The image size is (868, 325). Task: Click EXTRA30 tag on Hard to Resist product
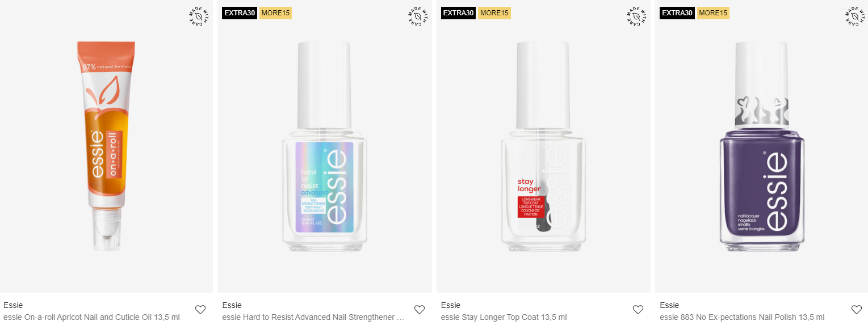pyautogui.click(x=240, y=13)
